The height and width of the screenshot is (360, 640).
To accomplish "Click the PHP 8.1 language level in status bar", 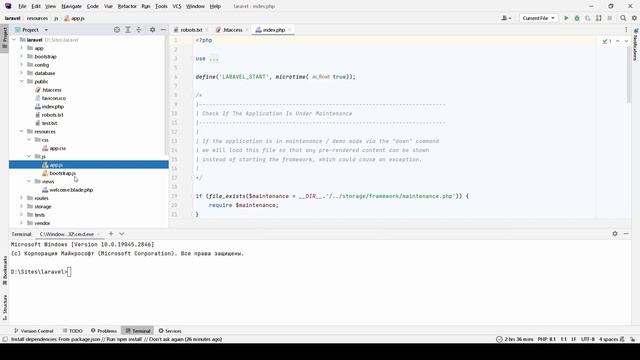I will (x=547, y=339).
